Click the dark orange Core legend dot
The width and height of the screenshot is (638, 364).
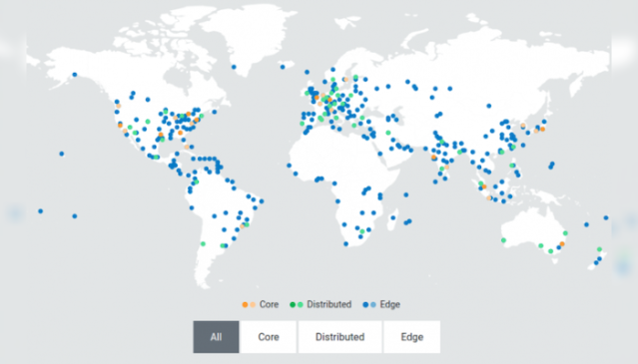(x=245, y=304)
